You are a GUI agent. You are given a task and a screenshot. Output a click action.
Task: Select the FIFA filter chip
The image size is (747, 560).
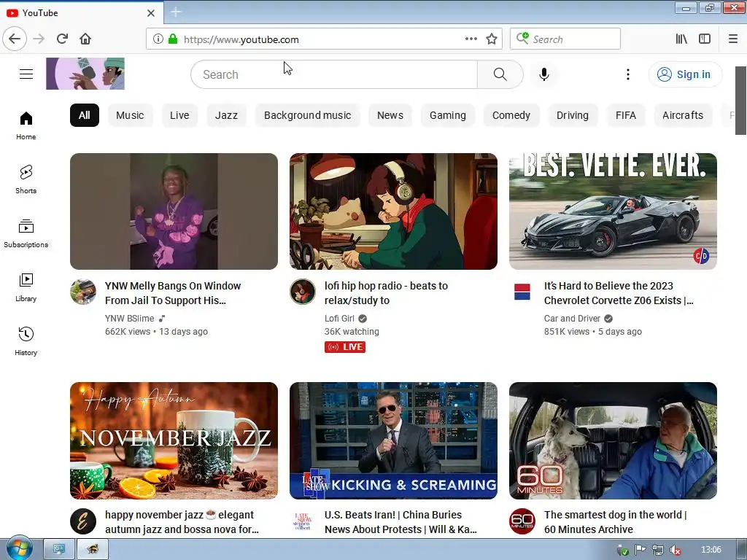click(626, 115)
